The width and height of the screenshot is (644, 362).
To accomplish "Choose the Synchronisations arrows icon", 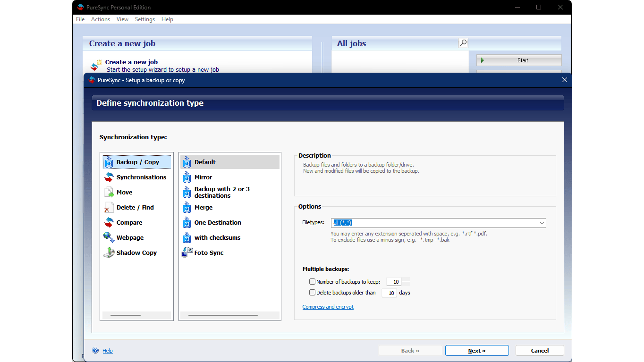I will (x=109, y=177).
